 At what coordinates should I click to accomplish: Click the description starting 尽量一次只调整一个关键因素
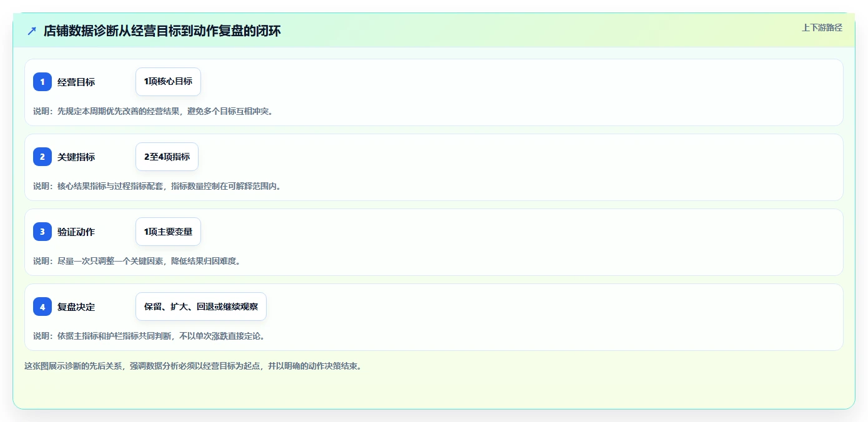click(x=137, y=261)
